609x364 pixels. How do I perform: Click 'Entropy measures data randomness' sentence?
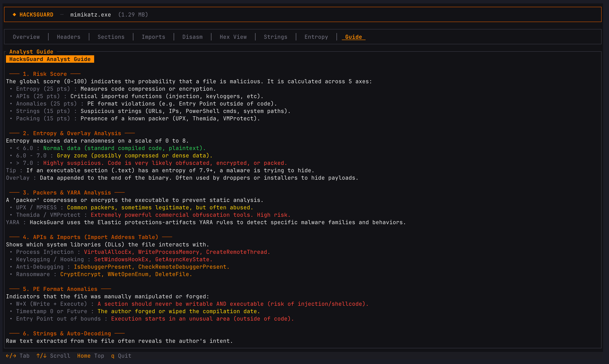98,141
